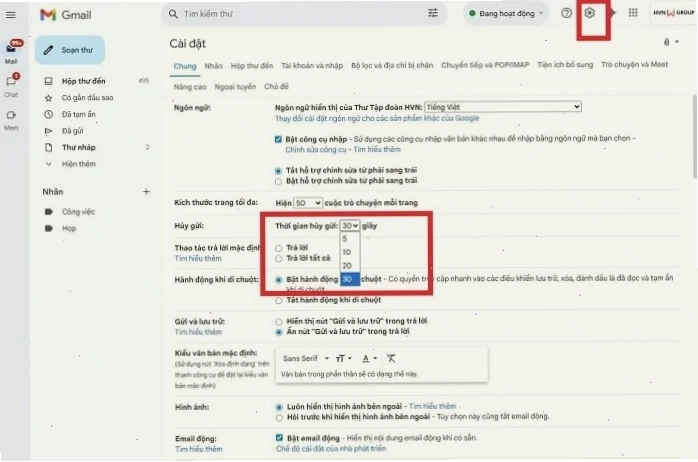Add a new label with plus icon
Screen dimensions: 698x462
click(x=146, y=192)
